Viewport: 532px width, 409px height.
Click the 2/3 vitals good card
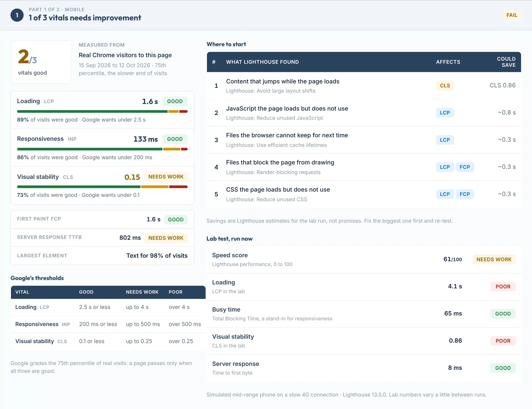pos(41,62)
